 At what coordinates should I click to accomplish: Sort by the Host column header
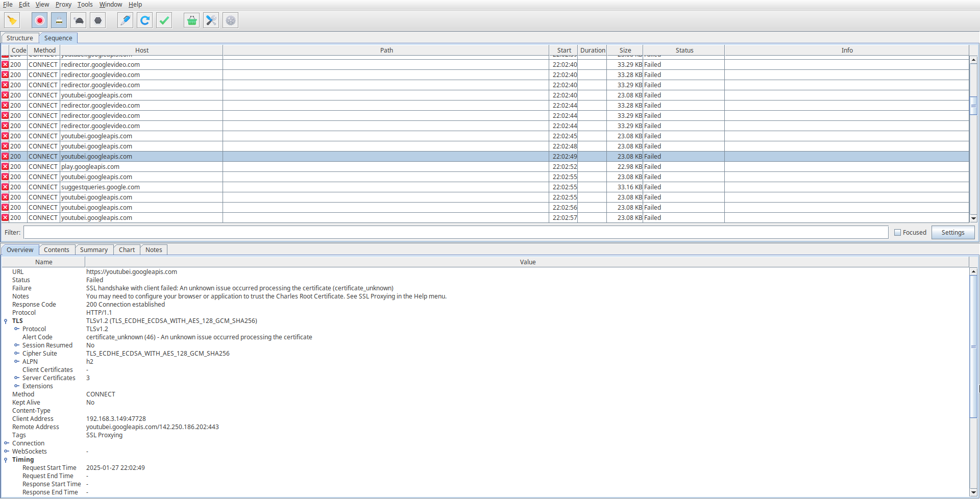pyautogui.click(x=142, y=51)
